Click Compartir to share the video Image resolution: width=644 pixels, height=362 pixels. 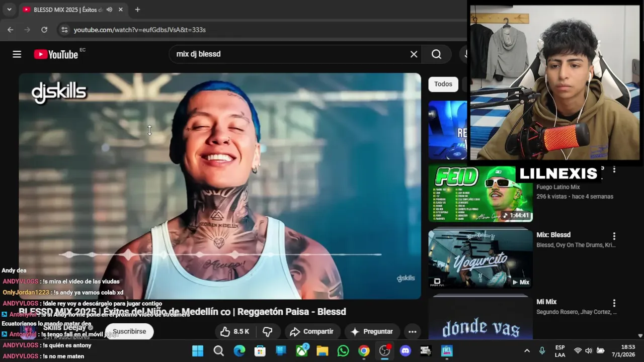(x=311, y=331)
